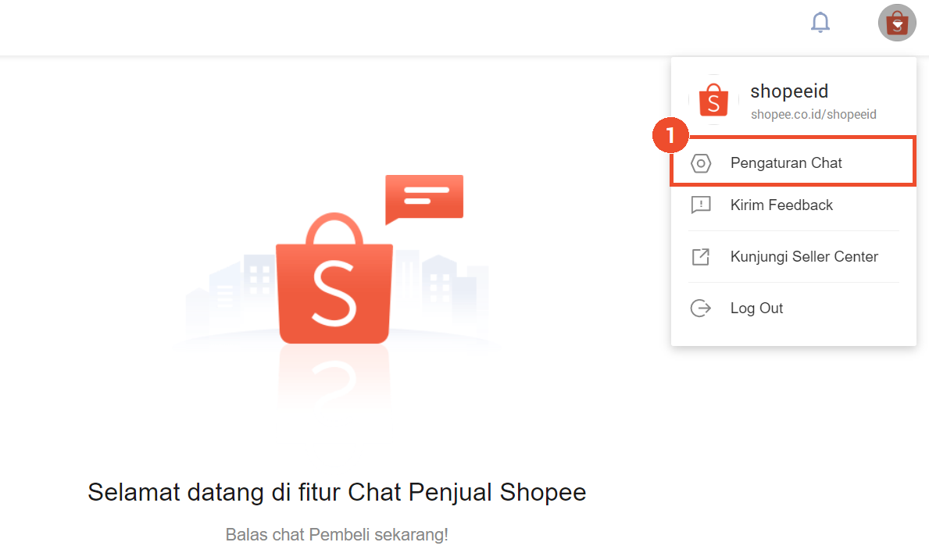929x560 pixels.
Task: Click the Log Out arrow icon
Action: click(701, 309)
